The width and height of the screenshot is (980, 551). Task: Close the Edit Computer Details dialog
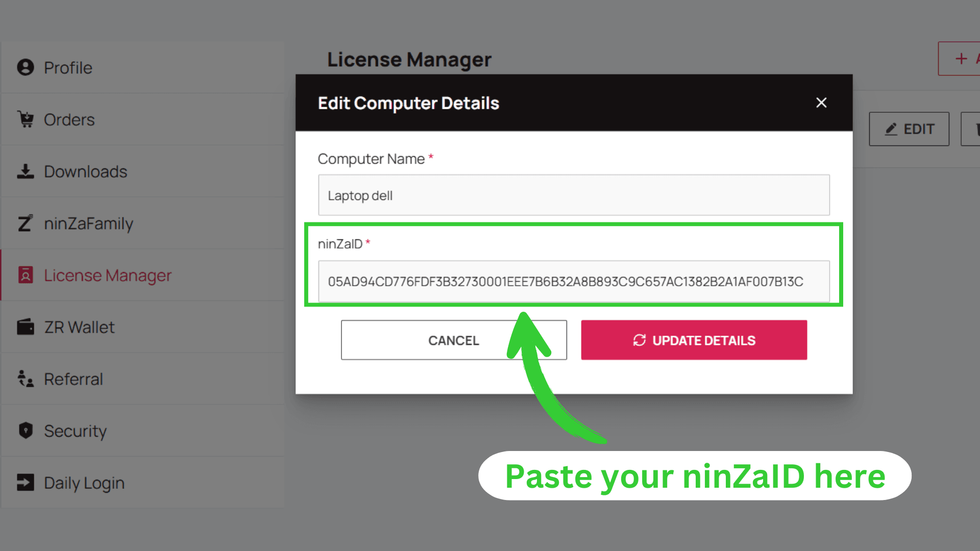point(821,103)
